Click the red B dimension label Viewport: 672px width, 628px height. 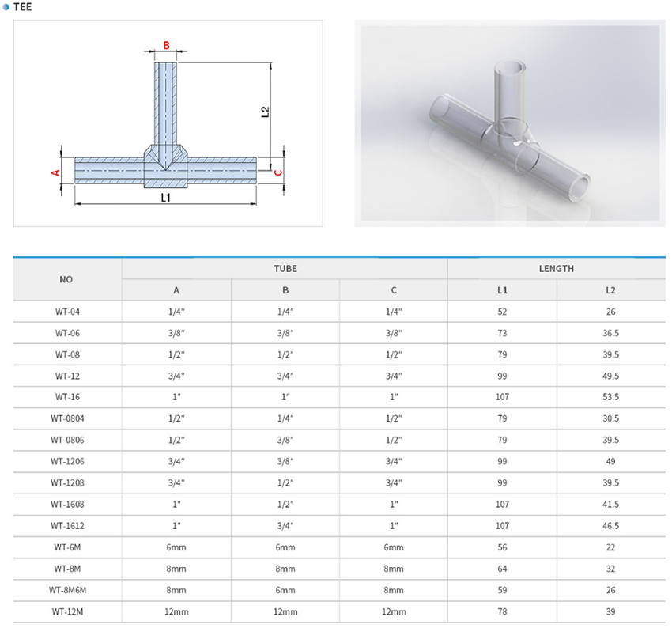coord(166,45)
